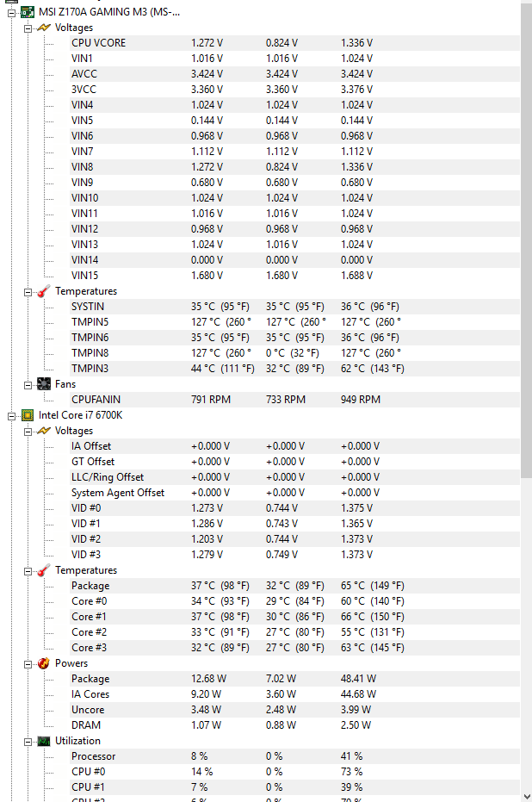Select the Intel Core i7 6700K label
The image size is (532, 802).
(81, 415)
